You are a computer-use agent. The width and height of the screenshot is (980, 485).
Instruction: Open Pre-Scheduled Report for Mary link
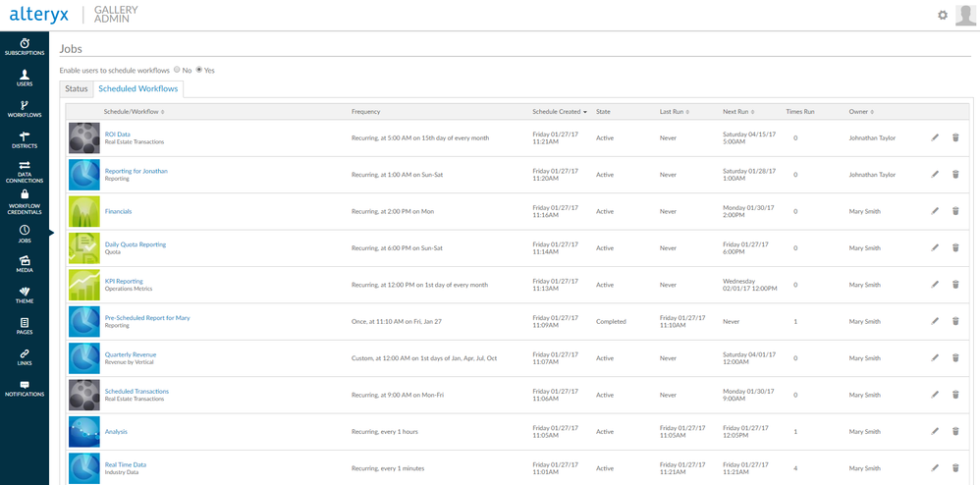pos(147,317)
